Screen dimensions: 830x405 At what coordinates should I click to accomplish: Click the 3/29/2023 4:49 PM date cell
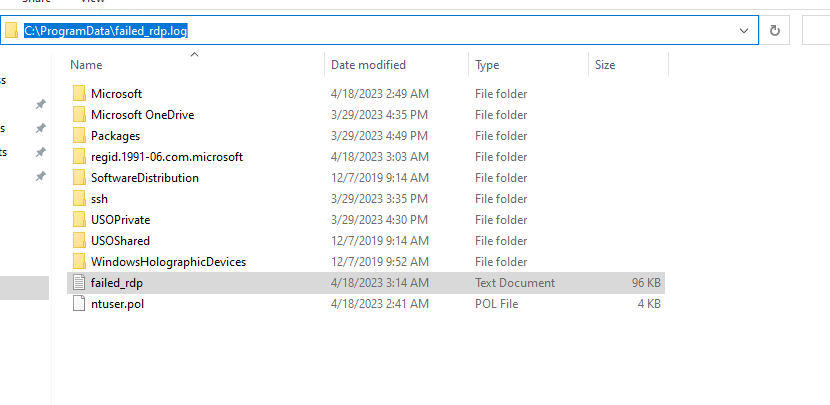point(379,136)
